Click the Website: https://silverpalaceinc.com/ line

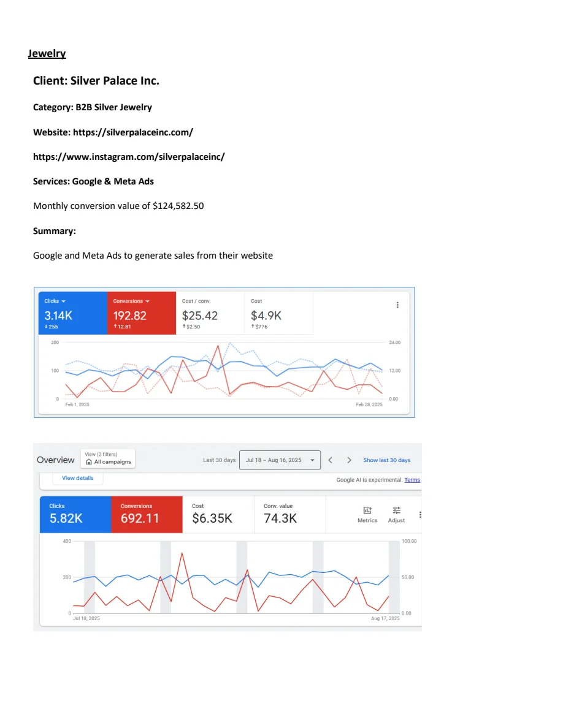click(113, 132)
